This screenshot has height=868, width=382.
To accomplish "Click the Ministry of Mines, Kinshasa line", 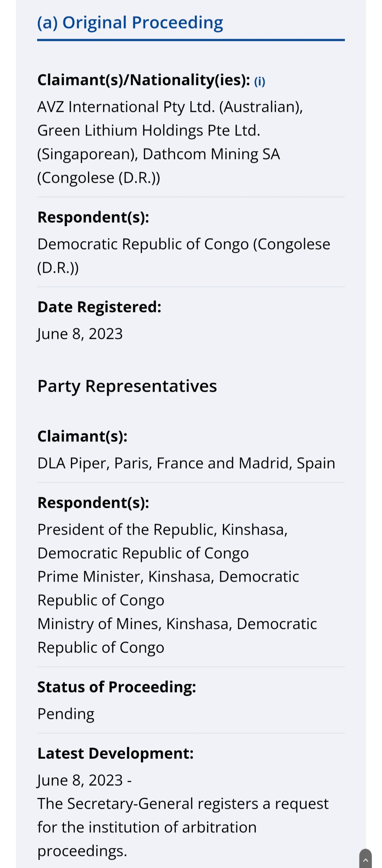I will pyautogui.click(x=177, y=636).
